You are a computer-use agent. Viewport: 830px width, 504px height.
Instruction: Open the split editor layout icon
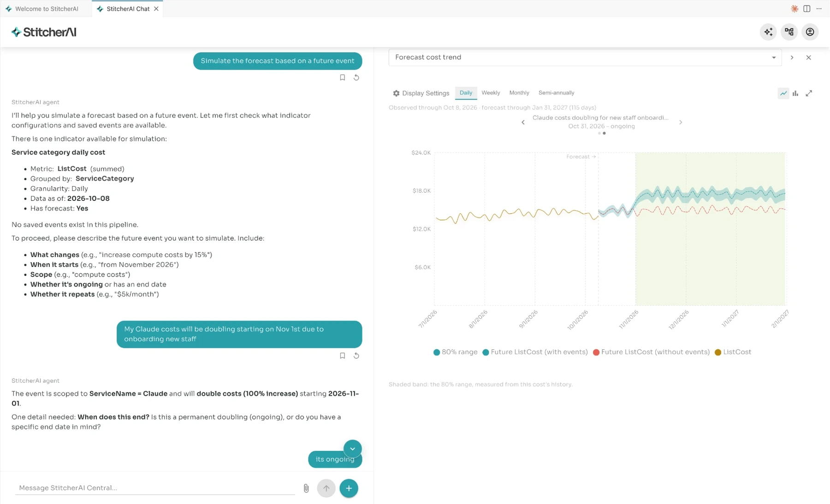click(806, 9)
